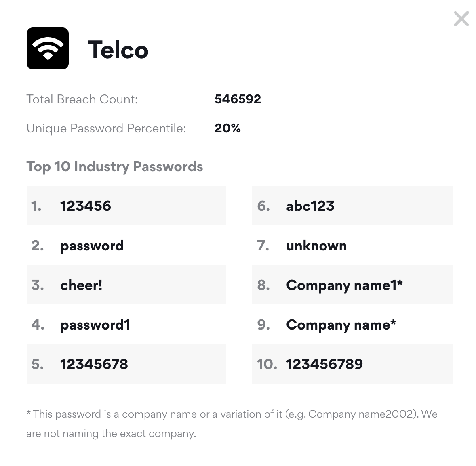Image resolution: width=476 pixels, height=466 pixels.
Task: Click the Unique Password Percentile label
Action: tap(106, 128)
